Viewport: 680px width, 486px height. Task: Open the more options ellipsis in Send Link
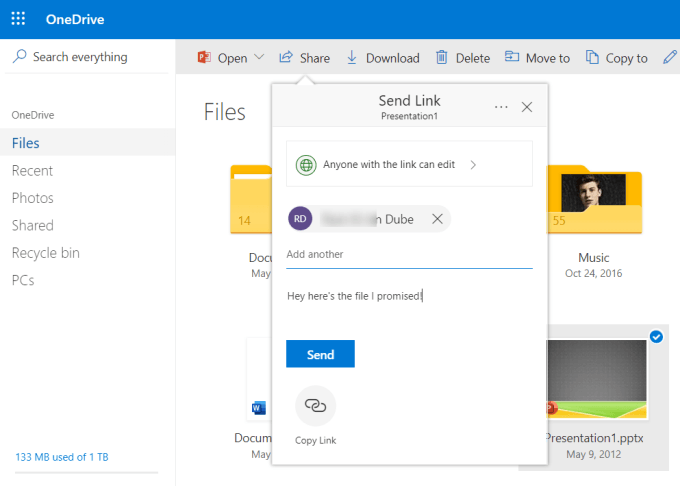501,107
